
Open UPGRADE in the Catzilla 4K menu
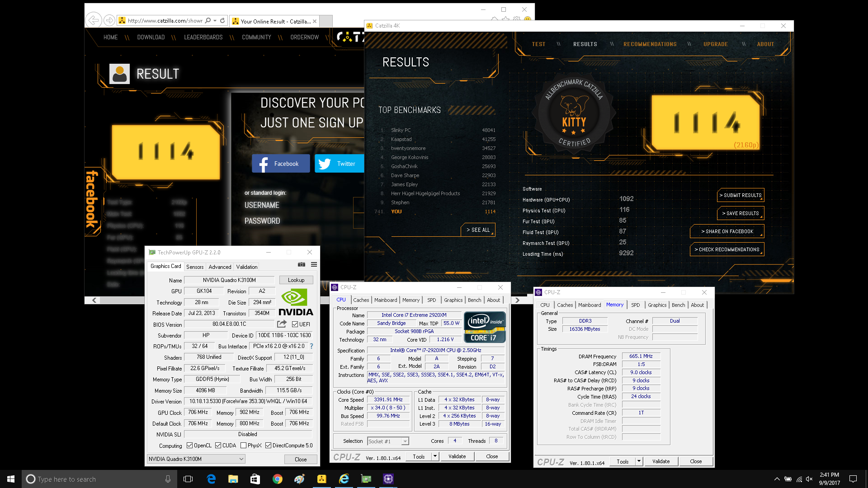pos(716,44)
